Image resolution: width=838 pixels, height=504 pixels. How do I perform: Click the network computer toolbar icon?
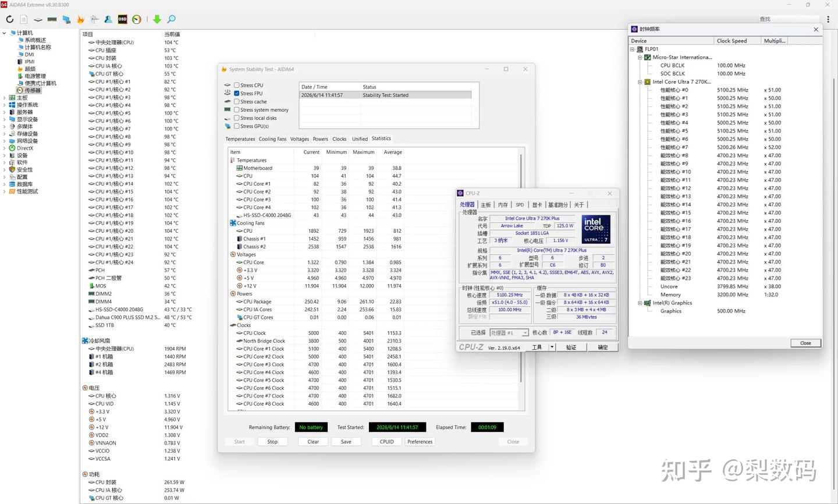(66, 19)
